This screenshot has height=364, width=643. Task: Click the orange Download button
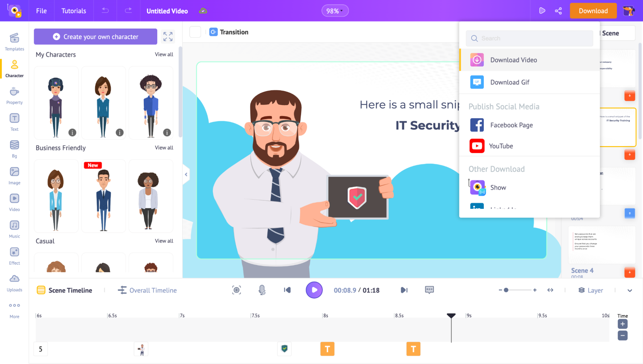pos(593,11)
